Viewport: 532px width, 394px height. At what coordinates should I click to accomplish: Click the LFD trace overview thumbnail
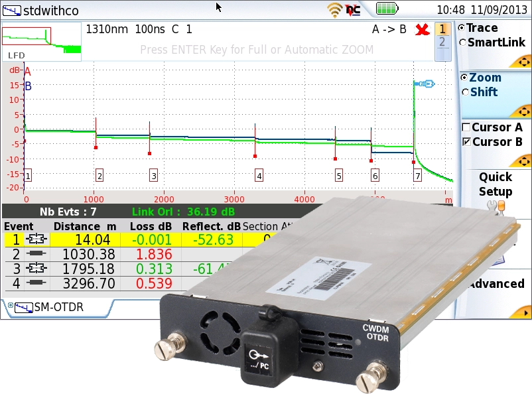(x=41, y=41)
